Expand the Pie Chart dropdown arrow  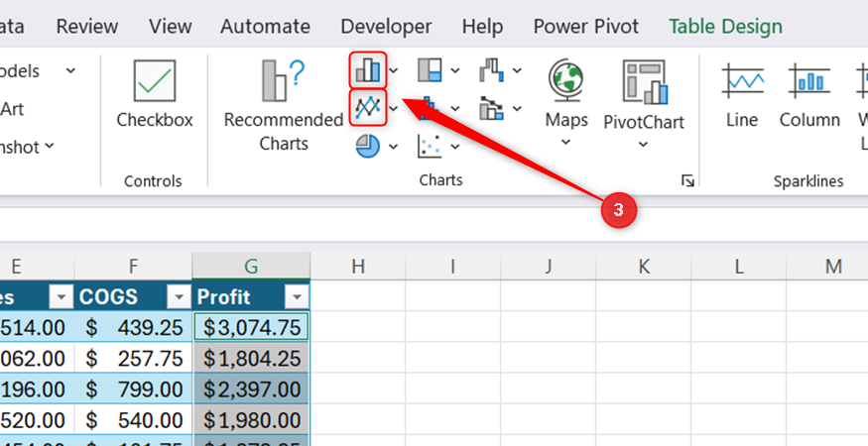click(393, 147)
